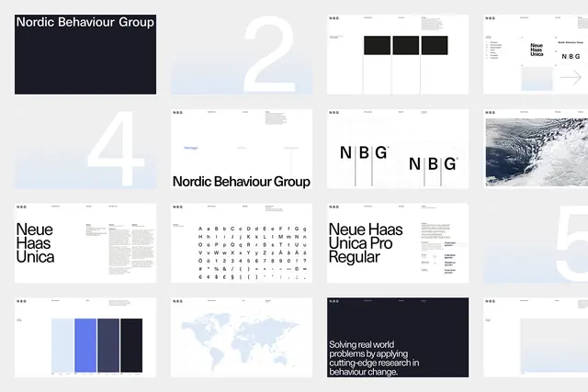Select the near-black color swatch
Image resolution: width=588 pixels, height=392 pixels.
click(x=131, y=345)
